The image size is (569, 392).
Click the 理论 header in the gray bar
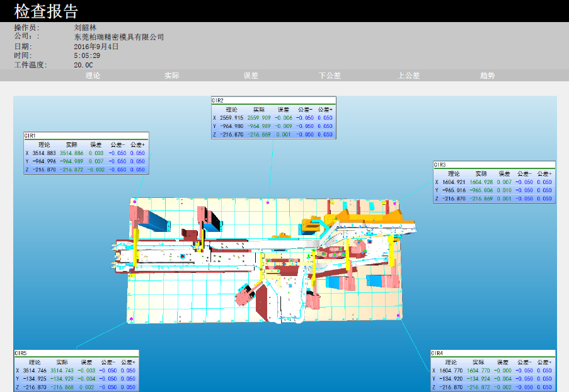93,76
